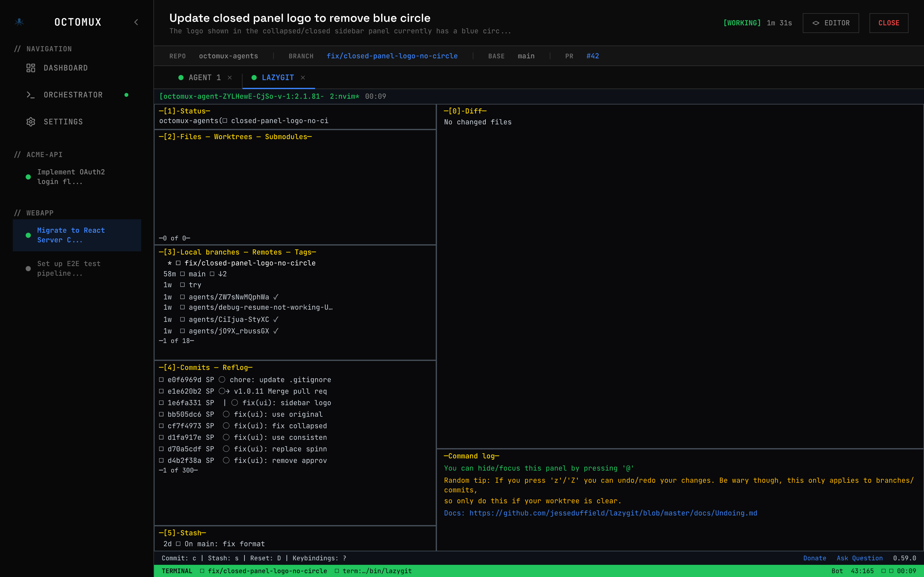Open the Donate link
This screenshot has width=924, height=577.
(814, 558)
